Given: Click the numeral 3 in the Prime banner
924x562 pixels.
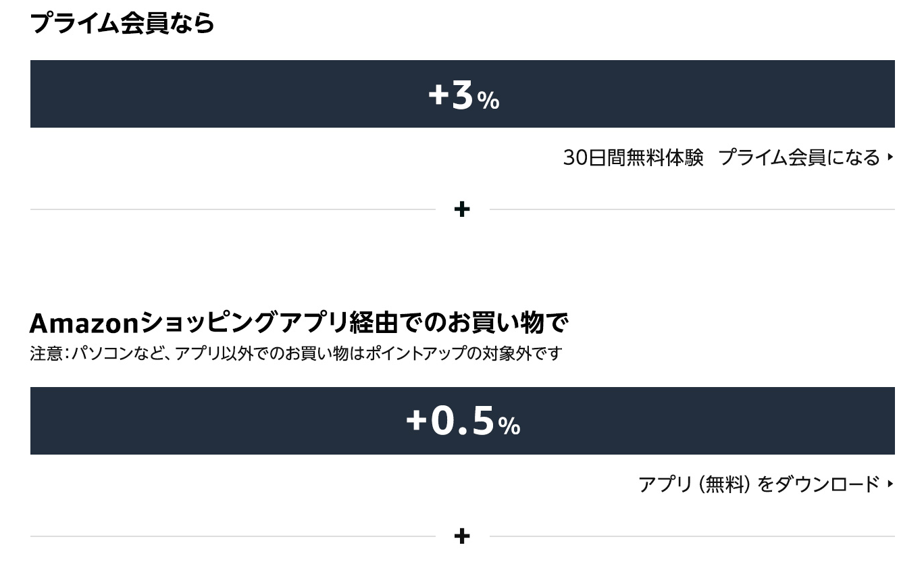Looking at the screenshot, I should coord(462,95).
